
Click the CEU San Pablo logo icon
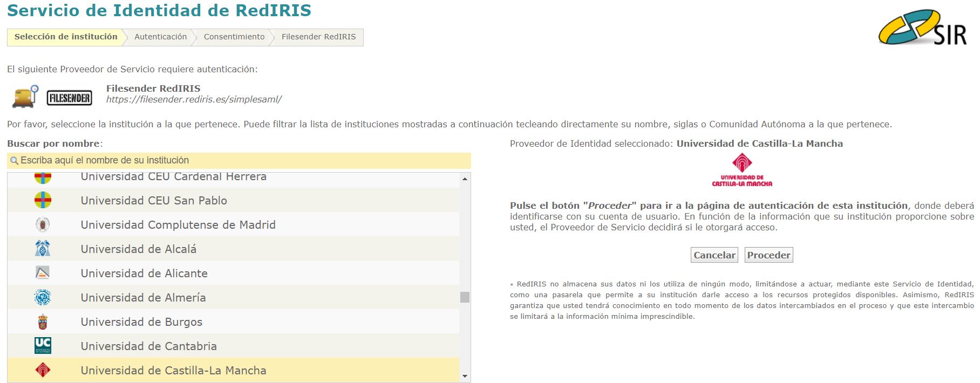coord(43,200)
